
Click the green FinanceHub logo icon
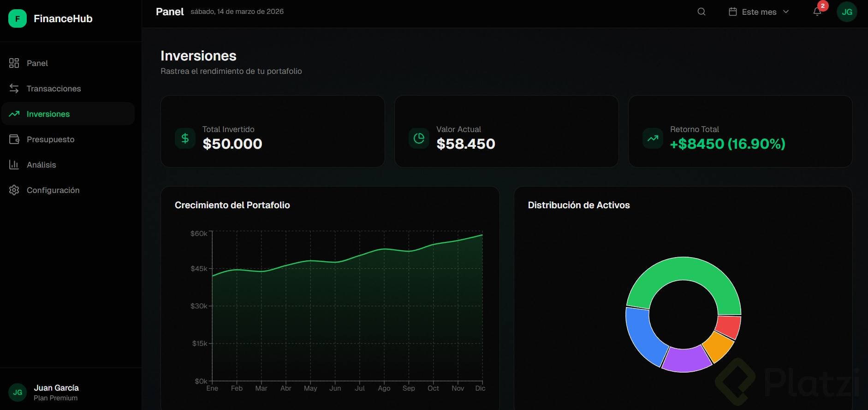coord(18,18)
